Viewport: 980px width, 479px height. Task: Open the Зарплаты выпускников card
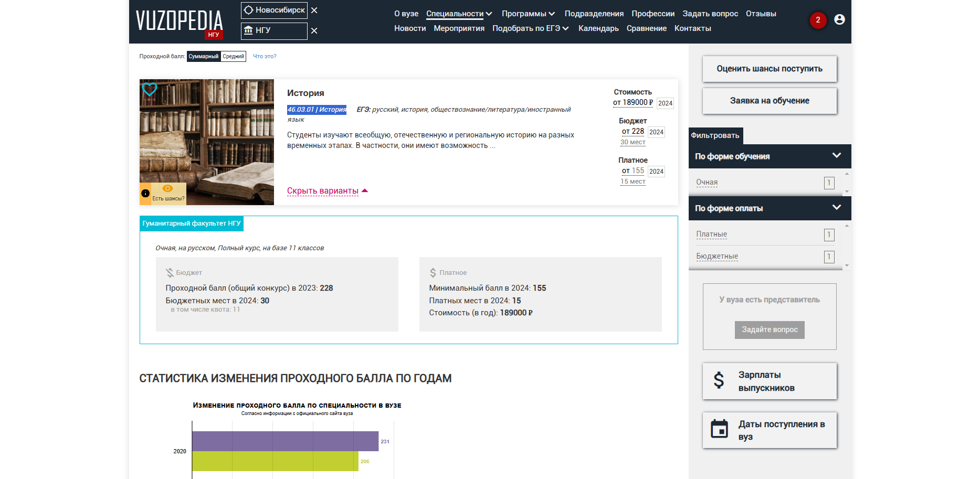point(770,381)
